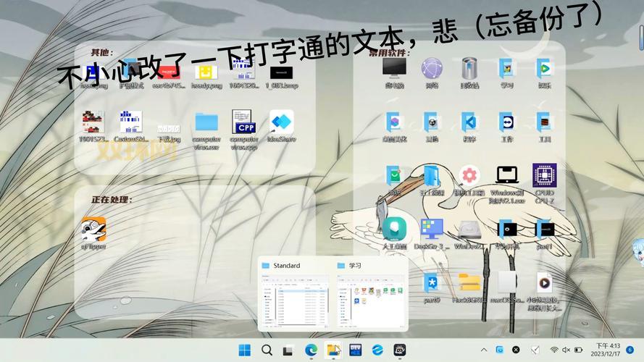Open the DeskGo_3 installer icon
The width and height of the screenshot is (644, 362).
(x=432, y=229)
